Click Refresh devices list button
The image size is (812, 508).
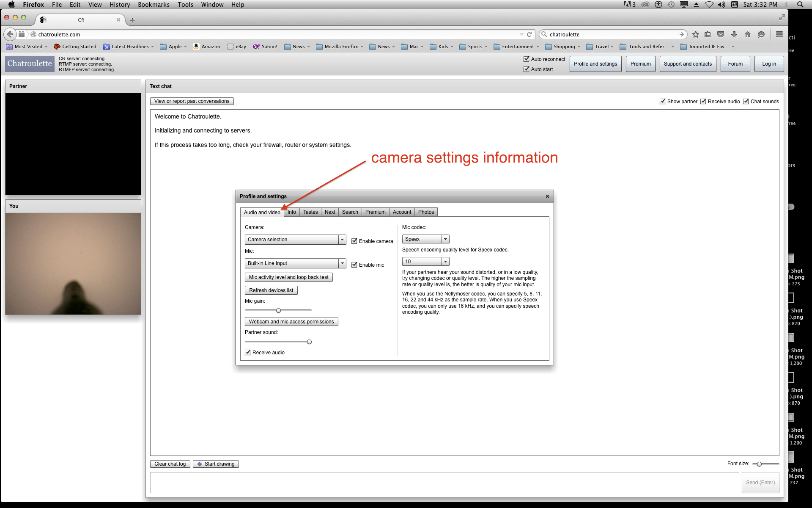pos(271,290)
